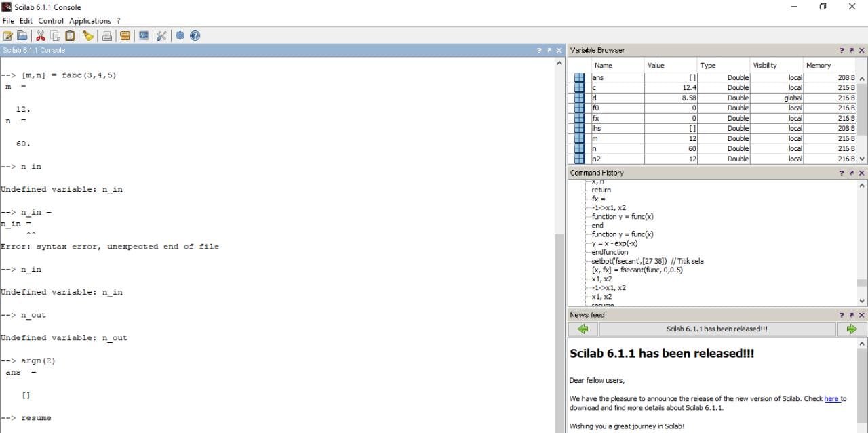Click console command '[m,n] = fabc(3,4,5)'

[x=68, y=75]
